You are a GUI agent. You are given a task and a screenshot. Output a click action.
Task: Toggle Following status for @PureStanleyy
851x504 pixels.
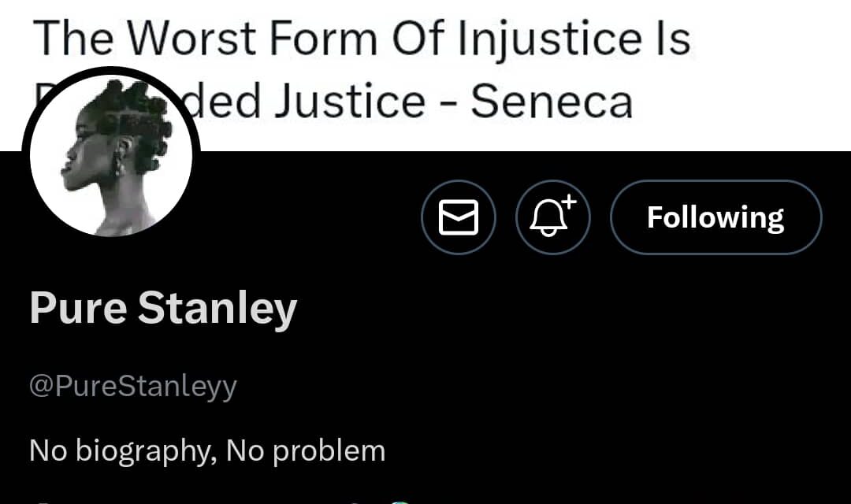(715, 217)
